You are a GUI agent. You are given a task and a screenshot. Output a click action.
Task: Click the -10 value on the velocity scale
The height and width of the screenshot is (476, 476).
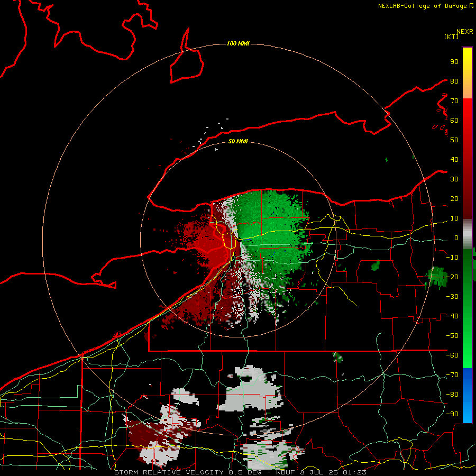click(452, 258)
